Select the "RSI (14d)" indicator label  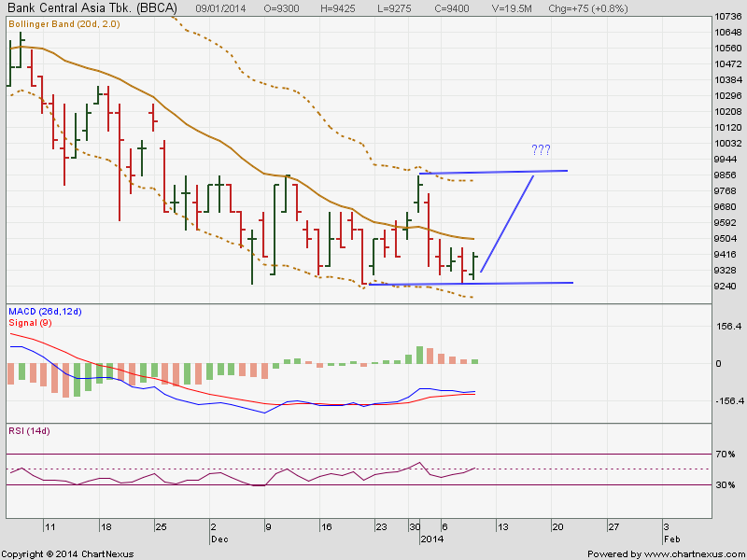(29, 431)
